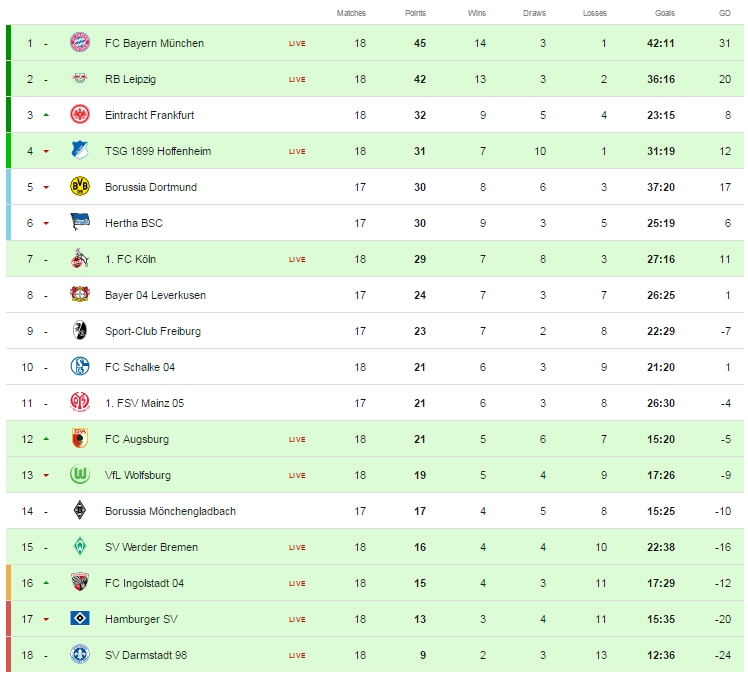Click the up arrow beside FC Ingolstadt 04

pyautogui.click(x=45, y=583)
